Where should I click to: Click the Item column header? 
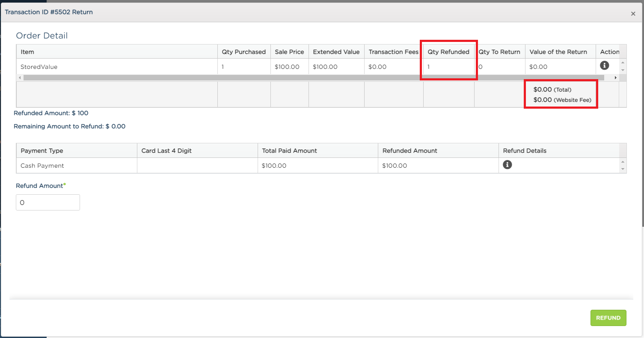pos(117,52)
